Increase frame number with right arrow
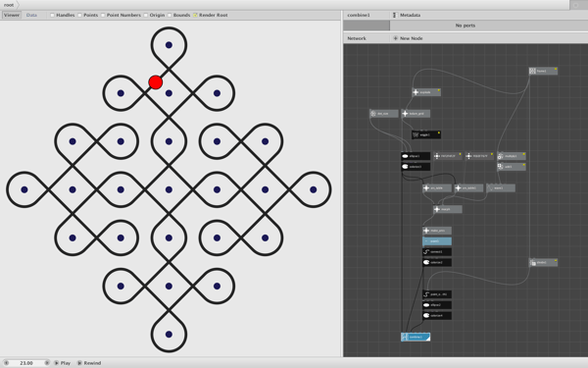Viewport: 588px width, 368px height. pyautogui.click(x=47, y=363)
